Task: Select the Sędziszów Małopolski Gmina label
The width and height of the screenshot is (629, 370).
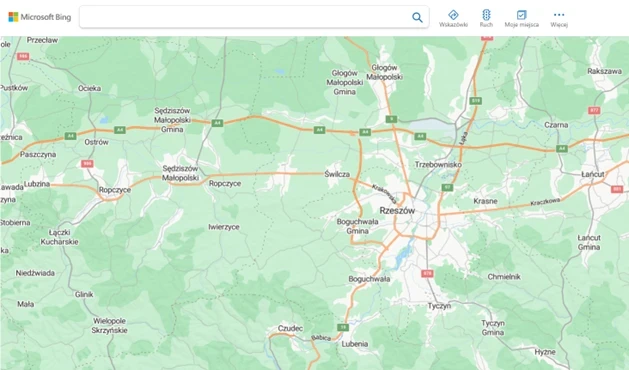Action: [172, 120]
